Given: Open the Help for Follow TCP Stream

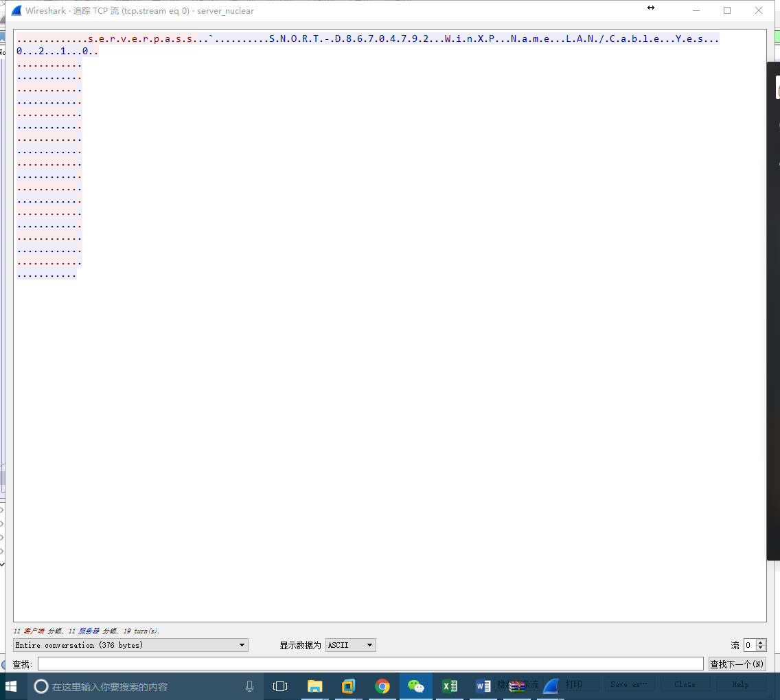Looking at the screenshot, I should click(740, 684).
